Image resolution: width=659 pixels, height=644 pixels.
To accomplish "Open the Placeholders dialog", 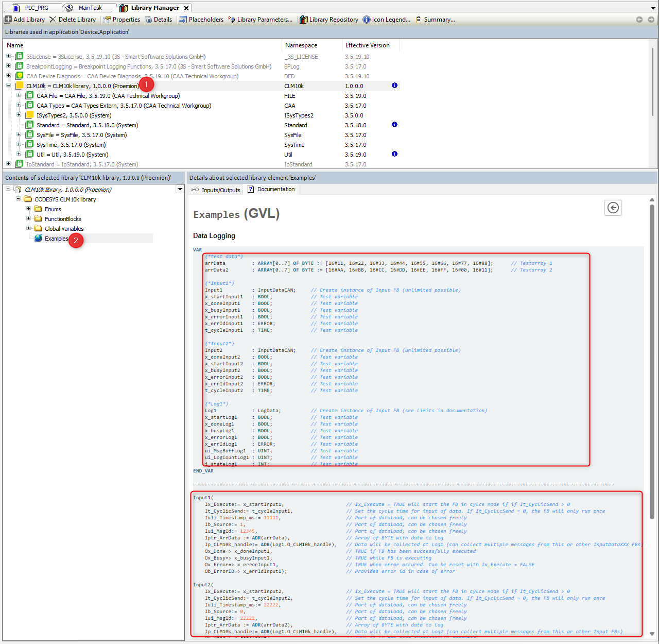I will [x=201, y=20].
